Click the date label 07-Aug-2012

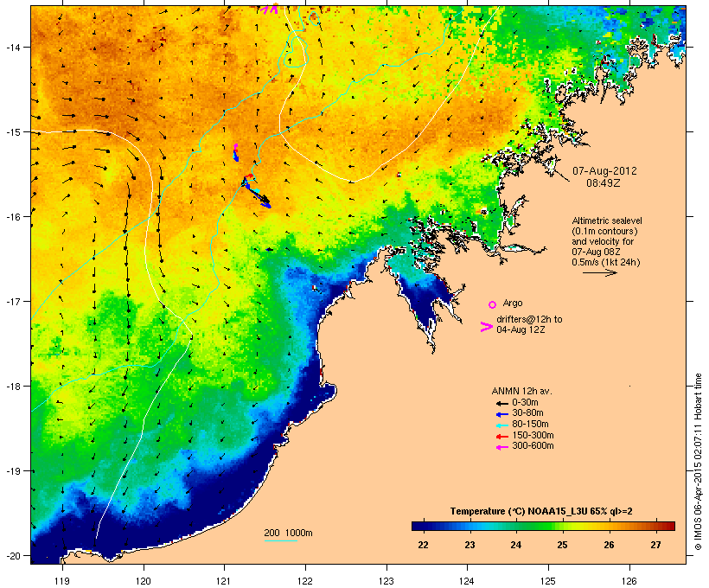pyautogui.click(x=604, y=171)
